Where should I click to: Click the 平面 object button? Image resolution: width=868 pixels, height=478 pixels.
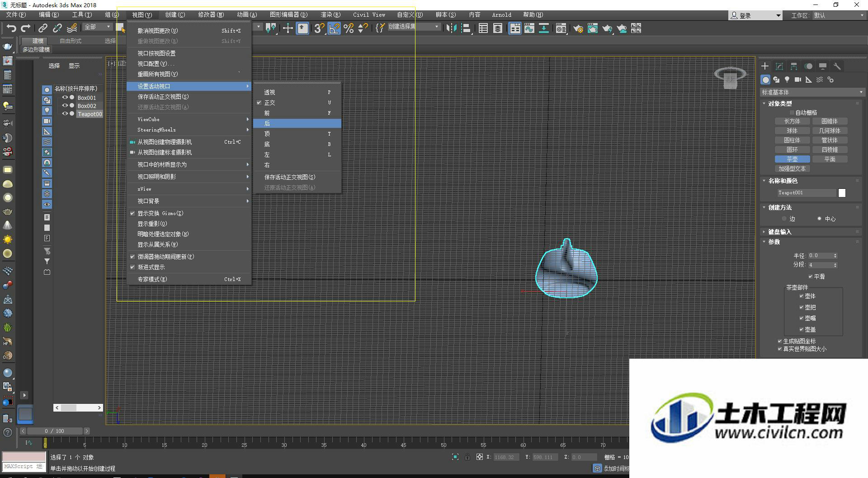(x=830, y=159)
